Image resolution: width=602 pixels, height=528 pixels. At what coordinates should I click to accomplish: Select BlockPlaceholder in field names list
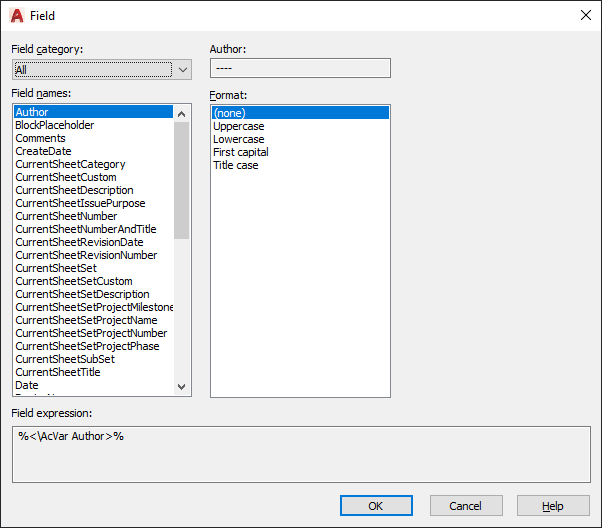click(55, 125)
